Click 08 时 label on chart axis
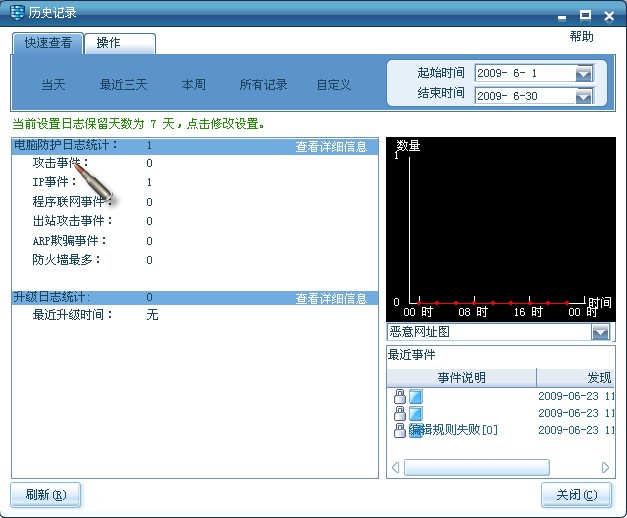 click(473, 312)
